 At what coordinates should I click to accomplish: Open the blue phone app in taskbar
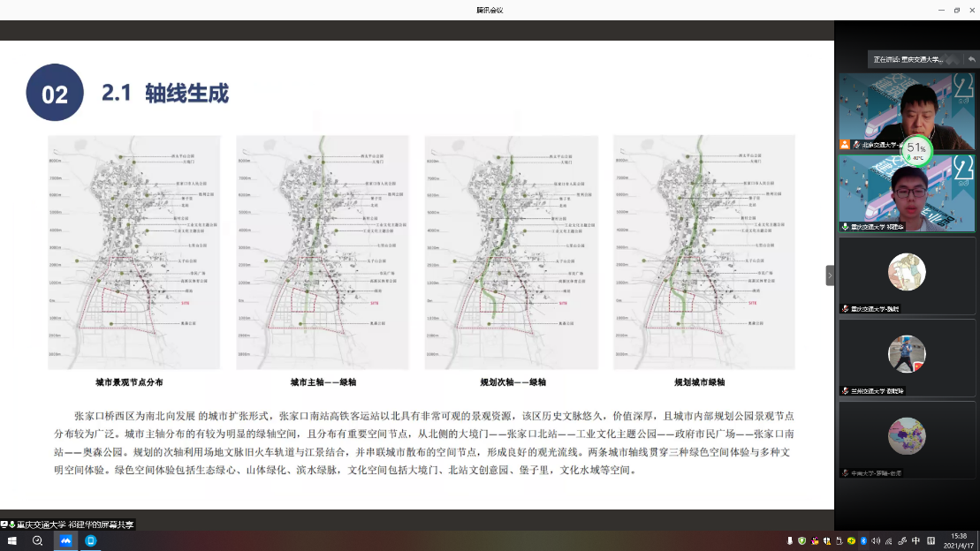(90, 540)
